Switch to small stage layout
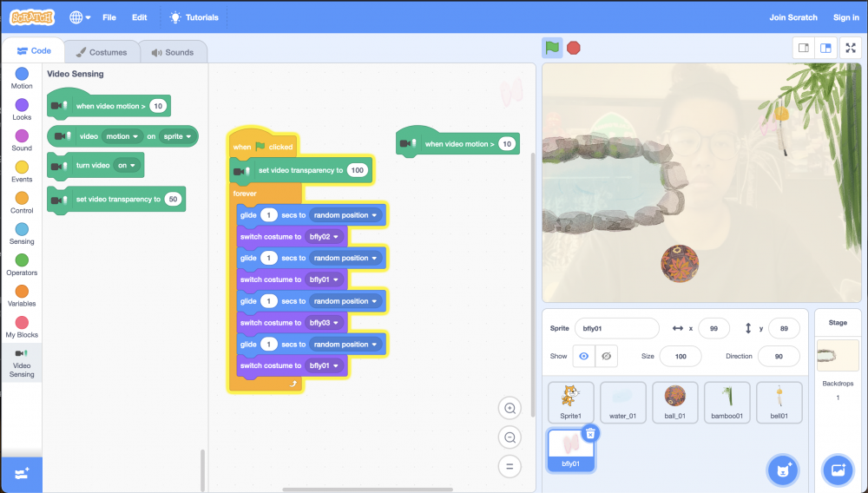Image resolution: width=868 pixels, height=493 pixels. pyautogui.click(x=804, y=48)
